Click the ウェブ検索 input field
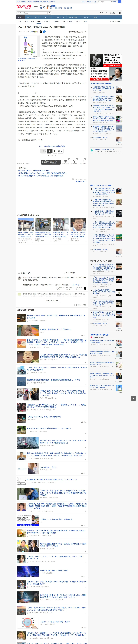Viewport: 138px width, 644px height. pos(104,2)
